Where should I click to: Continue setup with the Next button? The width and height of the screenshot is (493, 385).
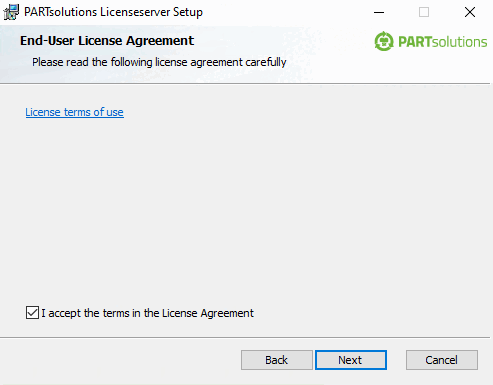(x=351, y=360)
